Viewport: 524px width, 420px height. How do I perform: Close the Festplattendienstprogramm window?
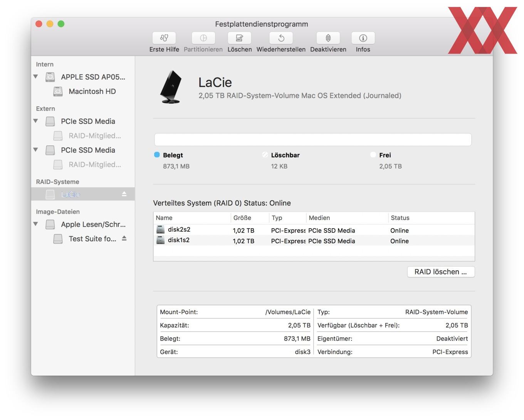point(39,24)
